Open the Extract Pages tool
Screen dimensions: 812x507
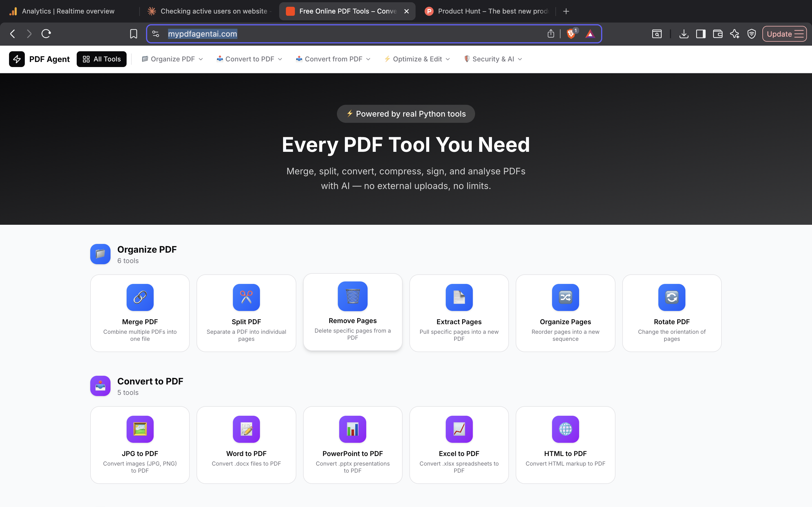[x=459, y=313]
